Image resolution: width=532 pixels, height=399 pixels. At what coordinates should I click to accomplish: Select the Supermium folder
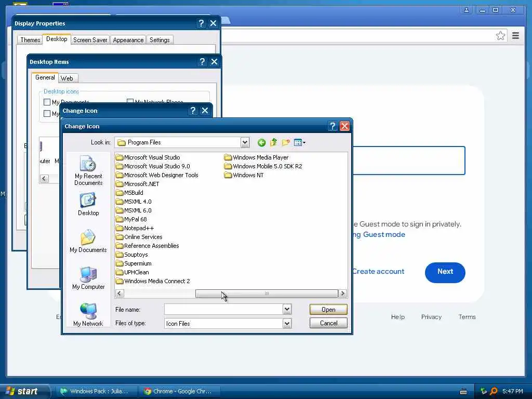[x=134, y=263]
